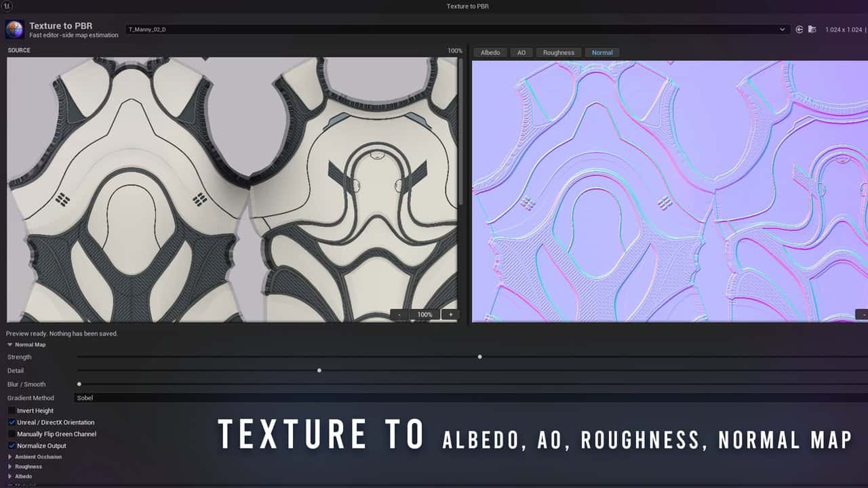The width and height of the screenshot is (868, 488).
Task: Click the Texture to PBR sphere icon
Action: click(15, 30)
